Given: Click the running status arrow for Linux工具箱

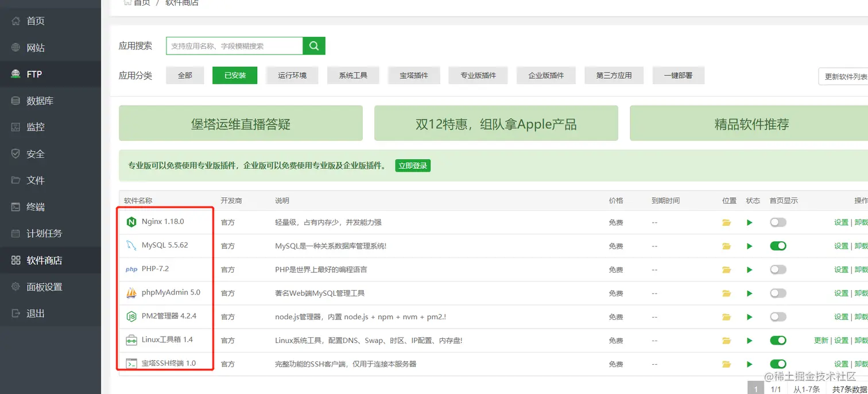Looking at the screenshot, I should tap(750, 341).
